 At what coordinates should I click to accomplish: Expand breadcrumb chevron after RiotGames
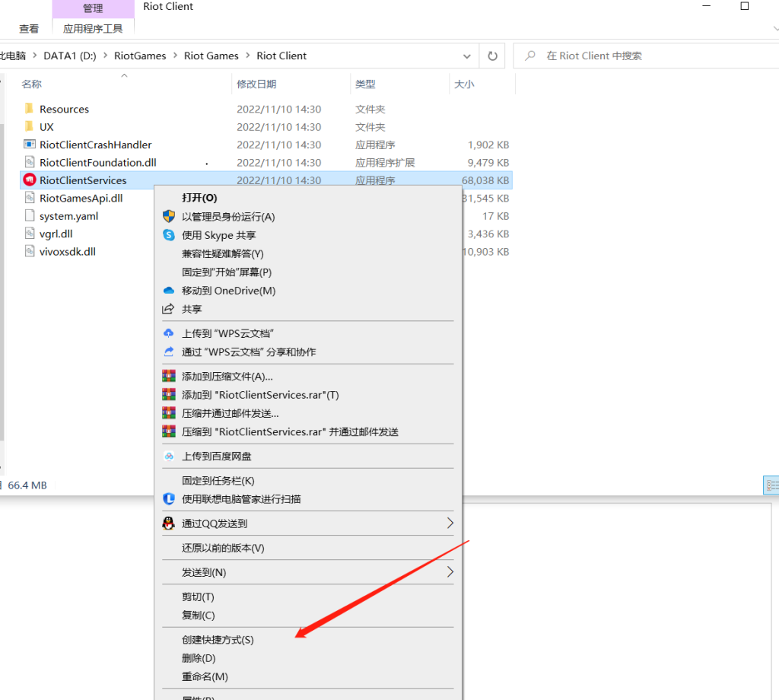click(175, 56)
